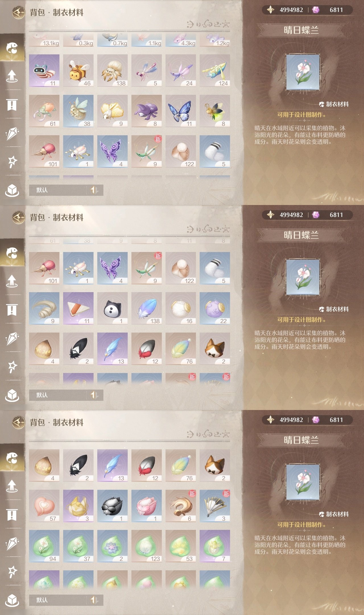This screenshot has width=364, height=615.
Task: Choose the white spider material
Action: (x=112, y=71)
